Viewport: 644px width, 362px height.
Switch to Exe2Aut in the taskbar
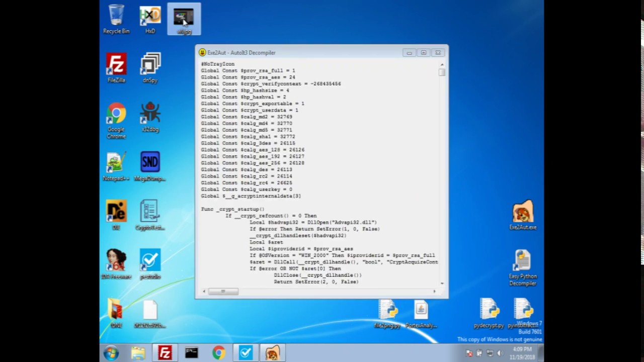pyautogui.click(x=272, y=353)
